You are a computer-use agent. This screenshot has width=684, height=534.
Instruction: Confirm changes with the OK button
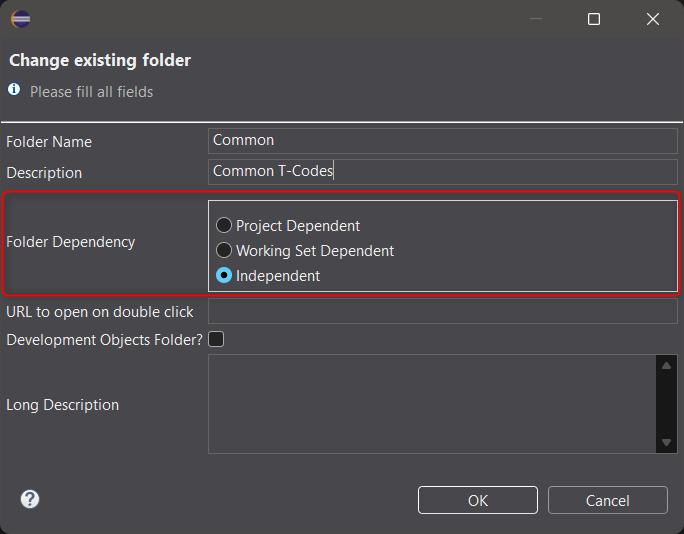pyautogui.click(x=478, y=500)
